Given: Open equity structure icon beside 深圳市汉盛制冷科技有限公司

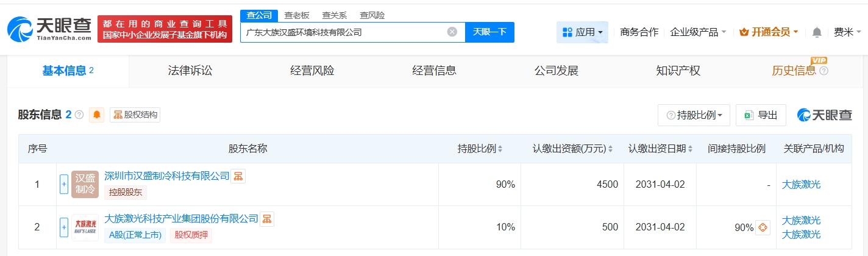Looking at the screenshot, I should (x=238, y=176).
